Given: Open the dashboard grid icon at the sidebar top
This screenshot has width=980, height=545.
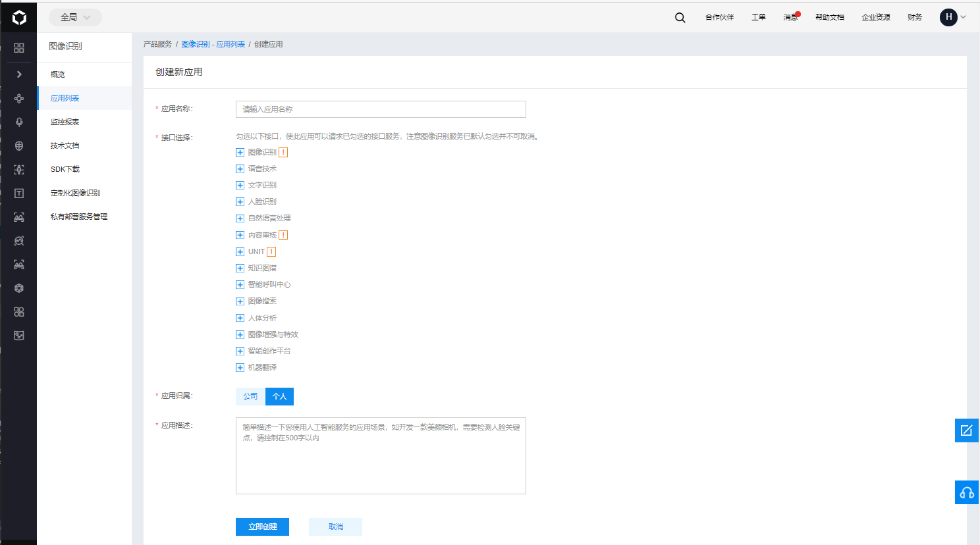Looking at the screenshot, I should (18, 47).
